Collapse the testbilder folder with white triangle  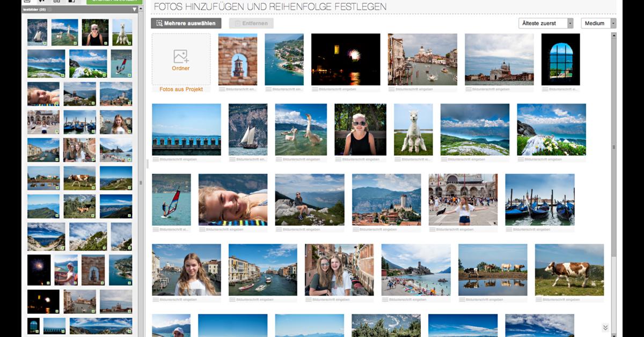[x=134, y=10]
